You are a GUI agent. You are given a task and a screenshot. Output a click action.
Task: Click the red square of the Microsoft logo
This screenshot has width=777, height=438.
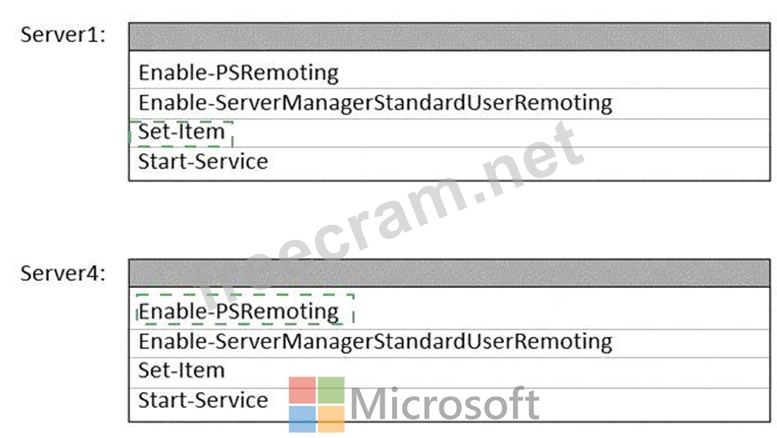[303, 390]
